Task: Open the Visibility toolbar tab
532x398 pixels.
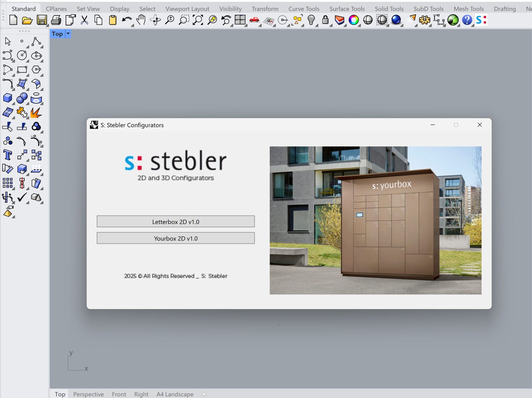Action: pyautogui.click(x=230, y=9)
